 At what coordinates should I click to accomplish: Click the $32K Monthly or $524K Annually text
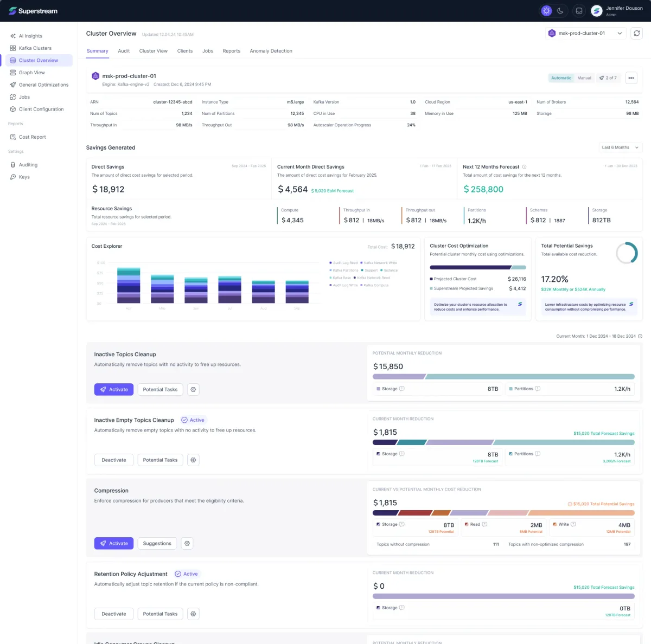pos(573,289)
